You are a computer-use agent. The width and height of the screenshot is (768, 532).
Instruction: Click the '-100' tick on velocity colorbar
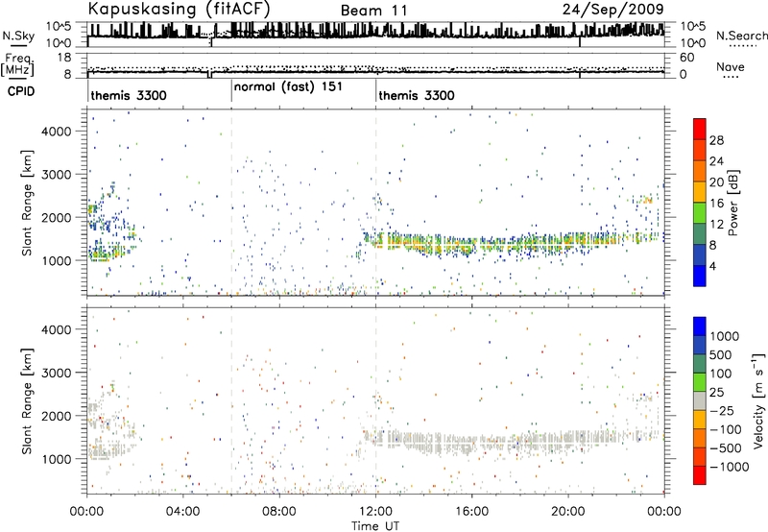[725, 429]
